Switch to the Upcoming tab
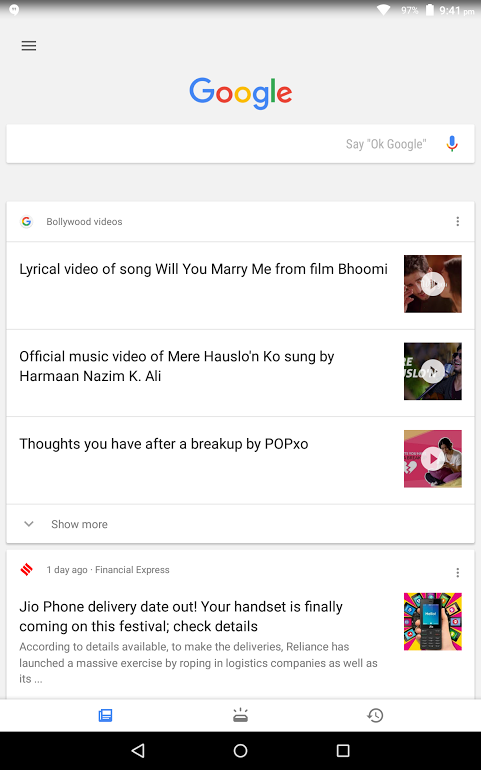 [240, 715]
